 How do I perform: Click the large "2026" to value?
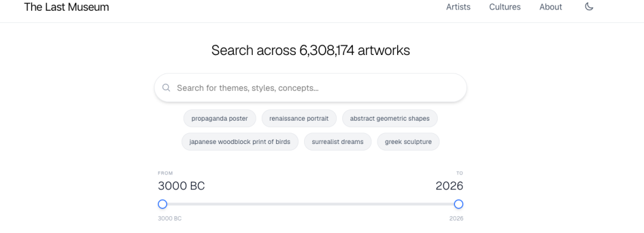pos(450,186)
